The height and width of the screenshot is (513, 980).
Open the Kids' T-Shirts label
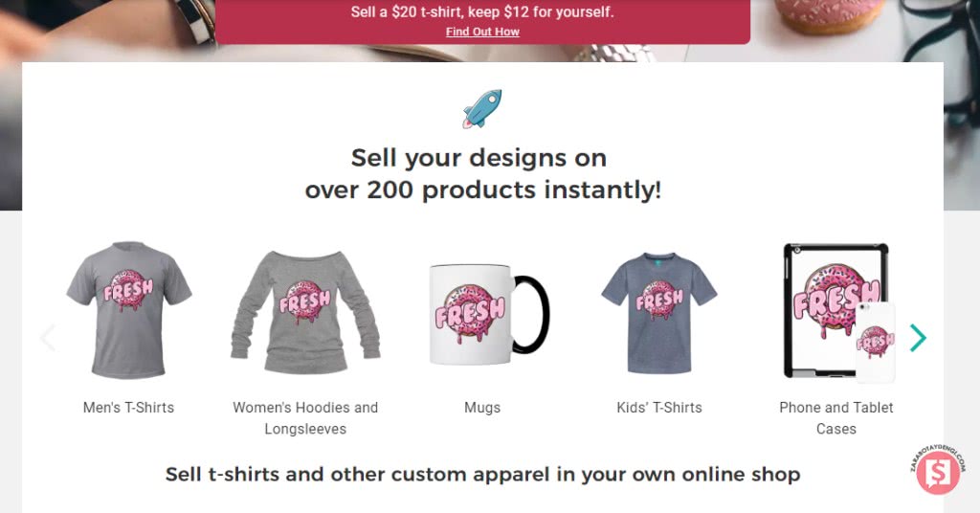pos(659,408)
